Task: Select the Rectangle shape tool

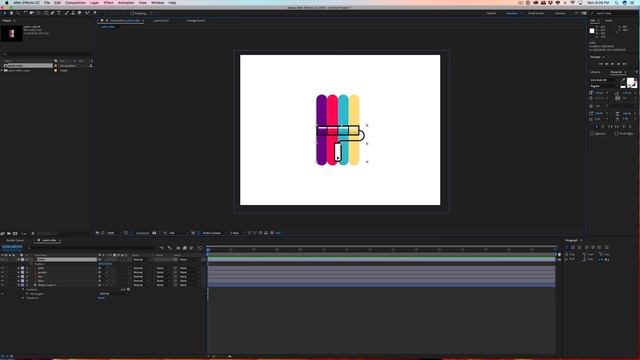Action: 46,13
